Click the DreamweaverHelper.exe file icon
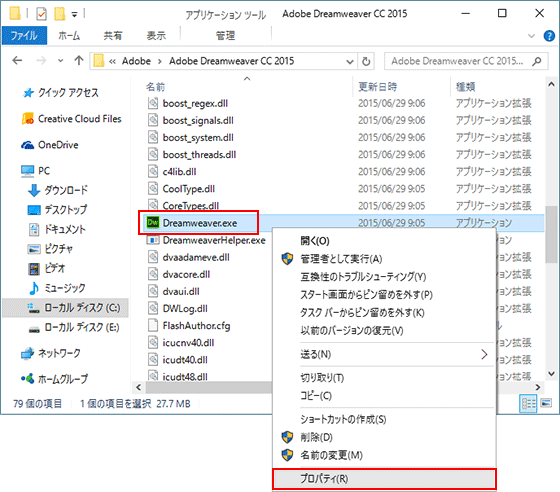The image size is (560, 492). pyautogui.click(x=152, y=240)
